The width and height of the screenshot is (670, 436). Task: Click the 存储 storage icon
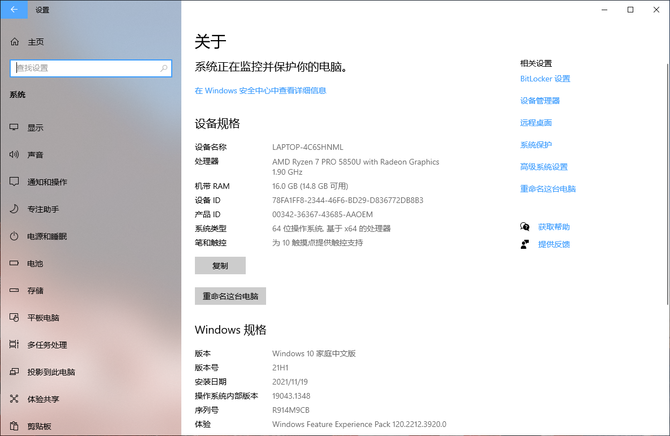click(x=14, y=290)
